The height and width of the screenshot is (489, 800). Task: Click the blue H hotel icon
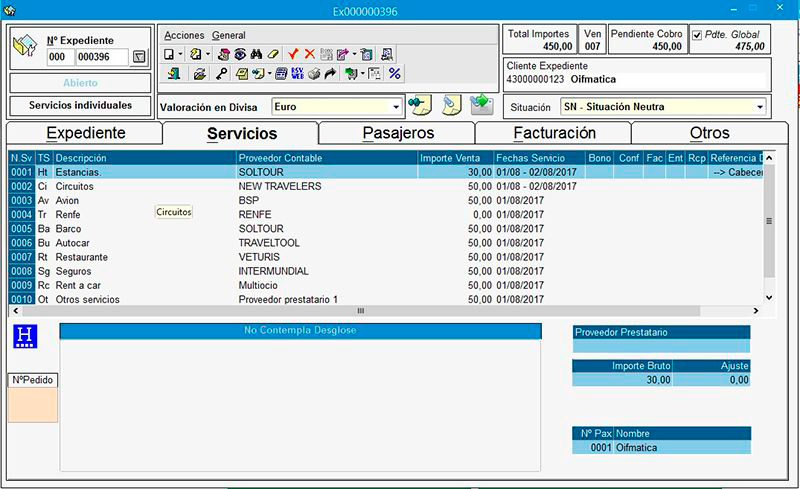(25, 338)
